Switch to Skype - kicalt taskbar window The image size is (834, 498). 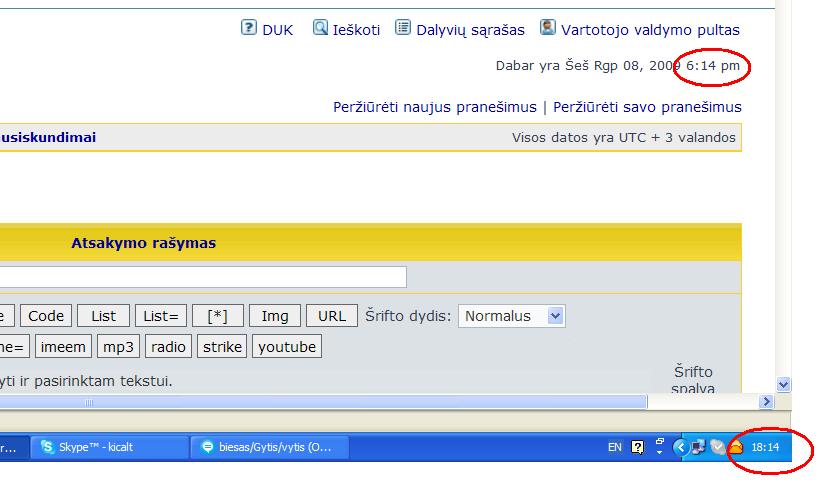[109, 447]
